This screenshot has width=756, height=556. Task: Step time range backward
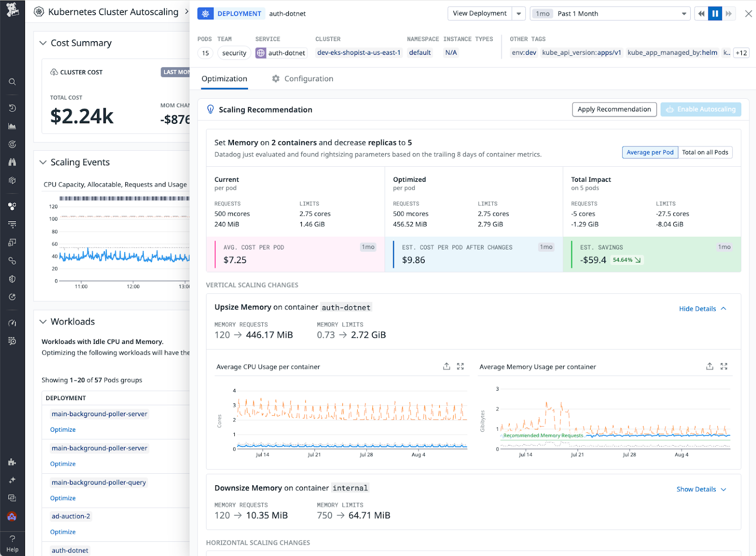tap(702, 14)
